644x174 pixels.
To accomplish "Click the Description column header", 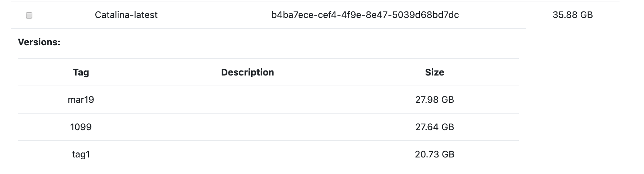I will pyautogui.click(x=248, y=72).
